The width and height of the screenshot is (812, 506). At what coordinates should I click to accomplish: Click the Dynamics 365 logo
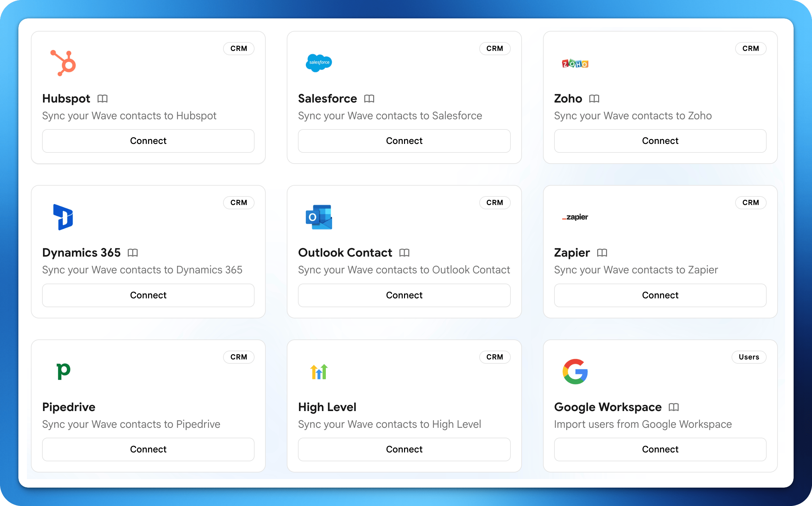[x=63, y=217]
